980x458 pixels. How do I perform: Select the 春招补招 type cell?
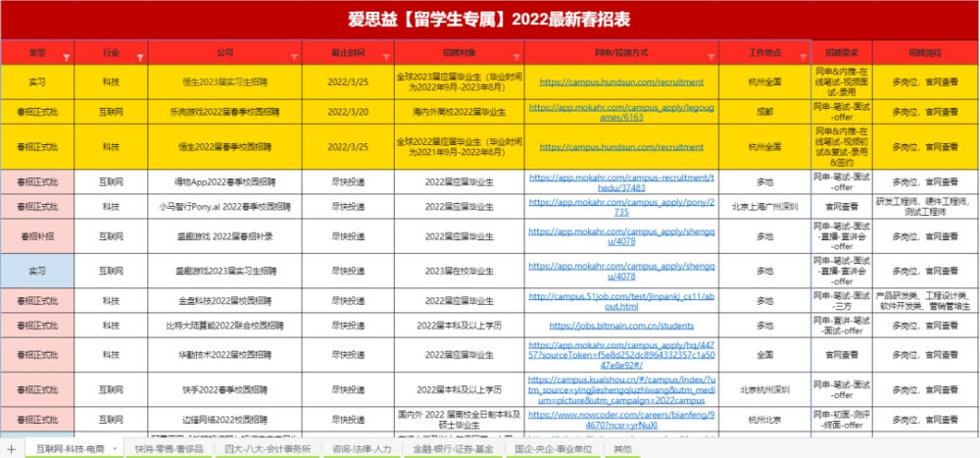(x=37, y=236)
